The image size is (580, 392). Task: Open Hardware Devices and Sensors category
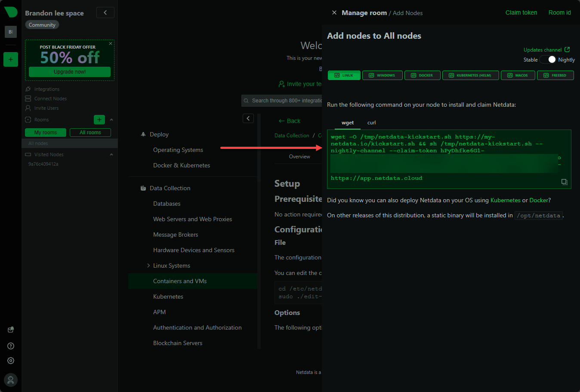point(194,250)
